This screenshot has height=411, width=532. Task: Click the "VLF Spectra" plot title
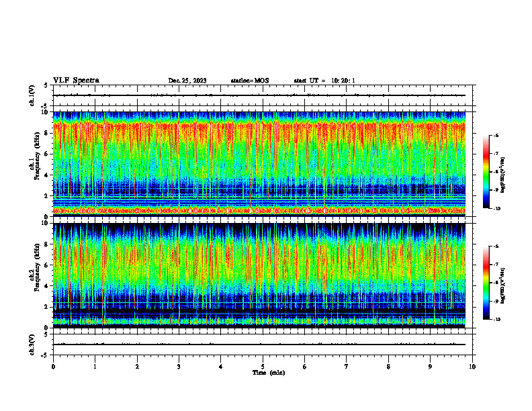[x=76, y=81]
